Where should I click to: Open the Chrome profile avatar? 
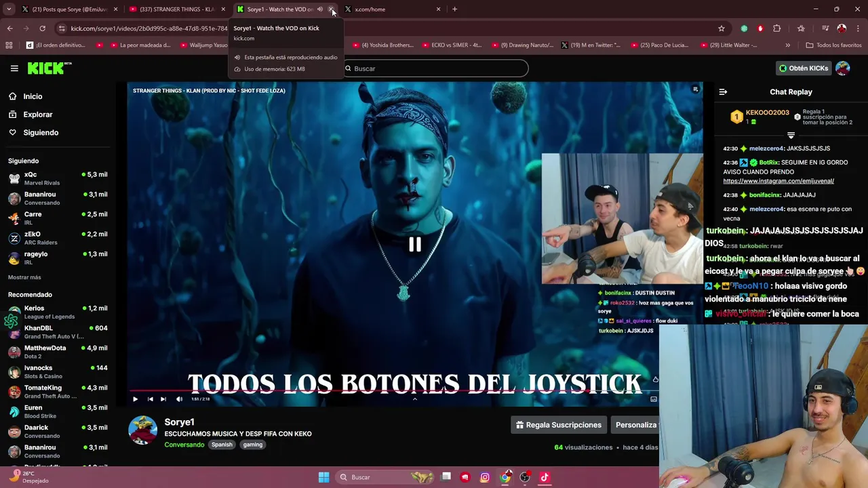pos(842,28)
